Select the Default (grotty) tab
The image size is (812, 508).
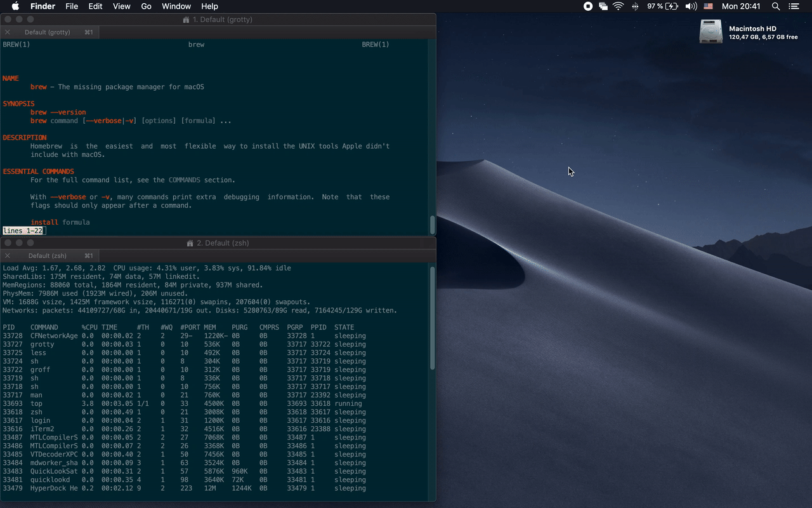(x=48, y=32)
